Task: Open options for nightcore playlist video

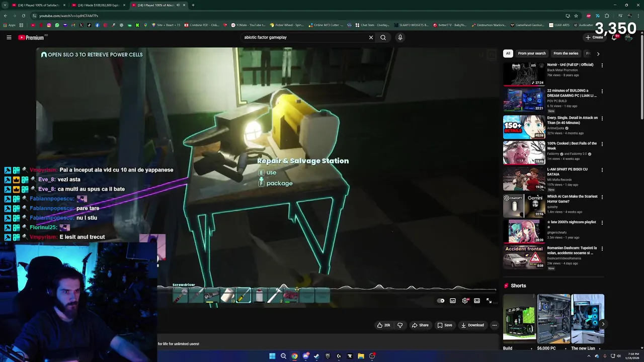Action: click(602, 222)
